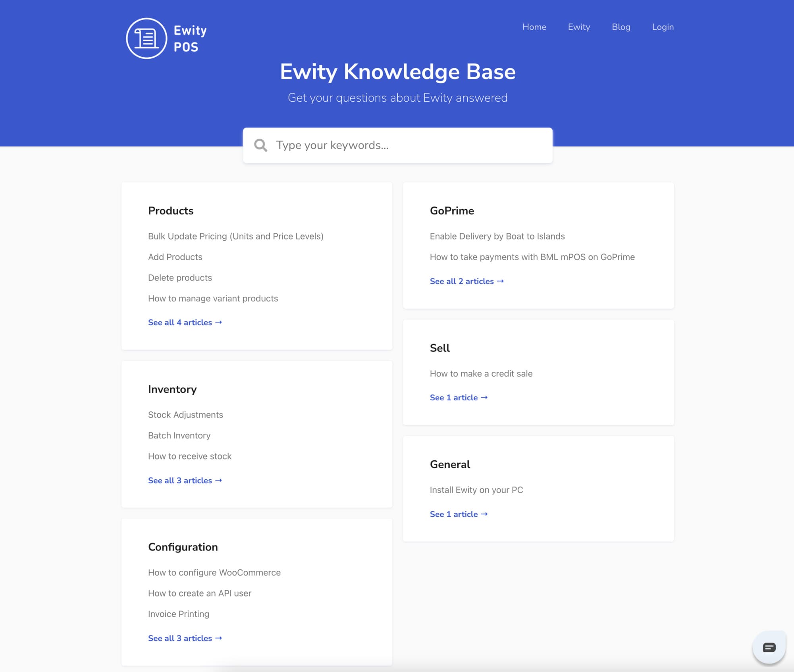Open the Ewity nav link
The image size is (794, 672).
click(579, 27)
